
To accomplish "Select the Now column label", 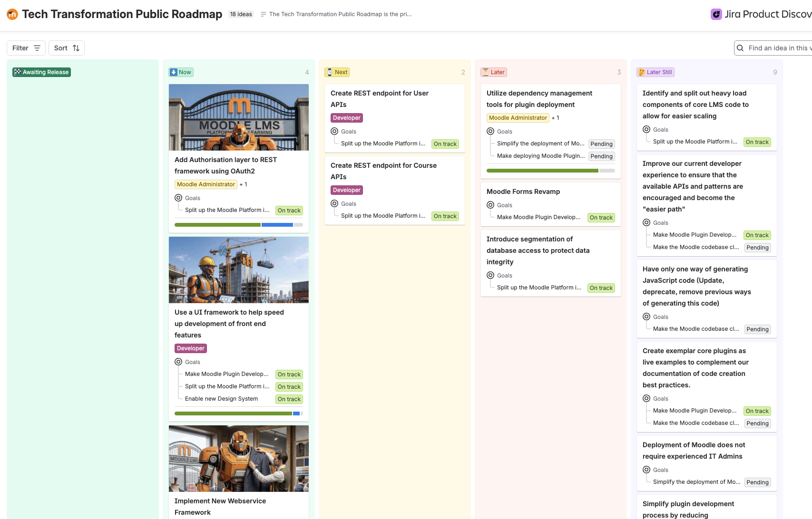I will click(181, 72).
